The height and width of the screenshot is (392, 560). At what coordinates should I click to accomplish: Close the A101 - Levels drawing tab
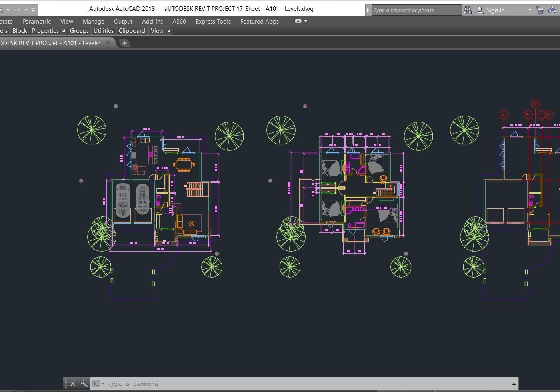pos(107,43)
